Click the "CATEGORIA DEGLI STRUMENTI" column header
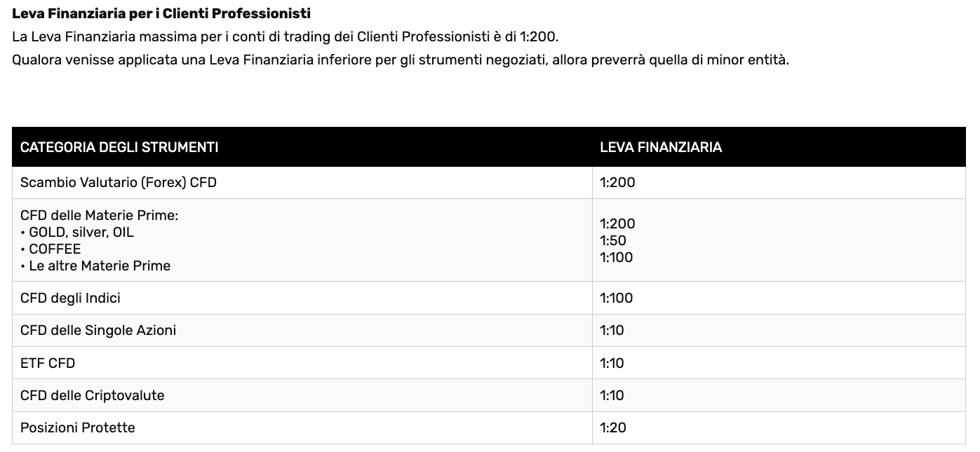Viewport: 980px width, 452px height. click(119, 147)
